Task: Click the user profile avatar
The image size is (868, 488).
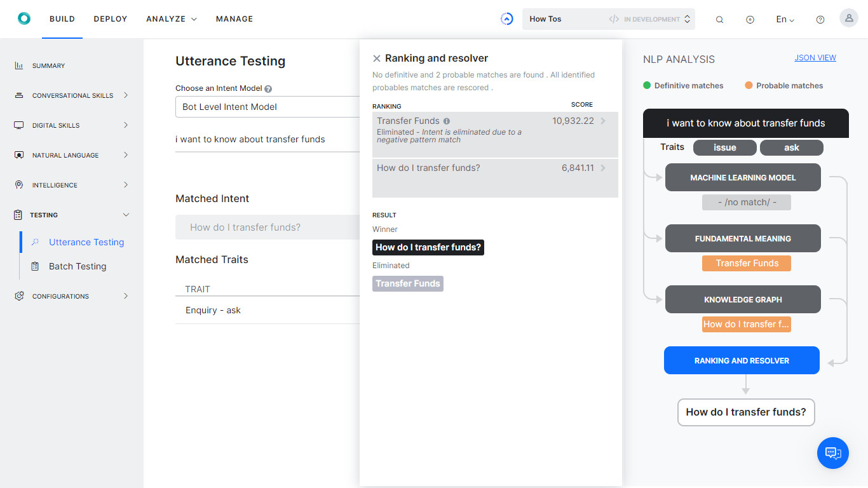Action: tap(848, 17)
